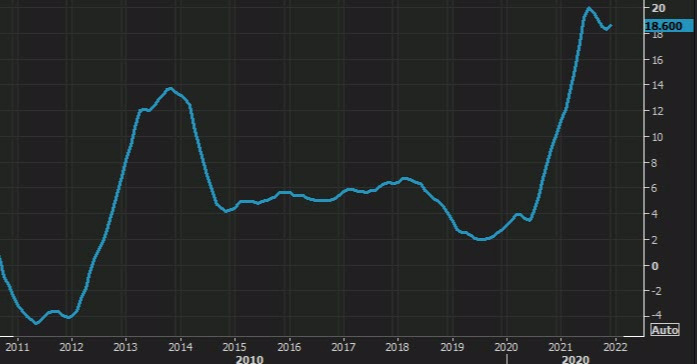
Task: Click the 2014 year label on the axis
Action: pos(180,347)
